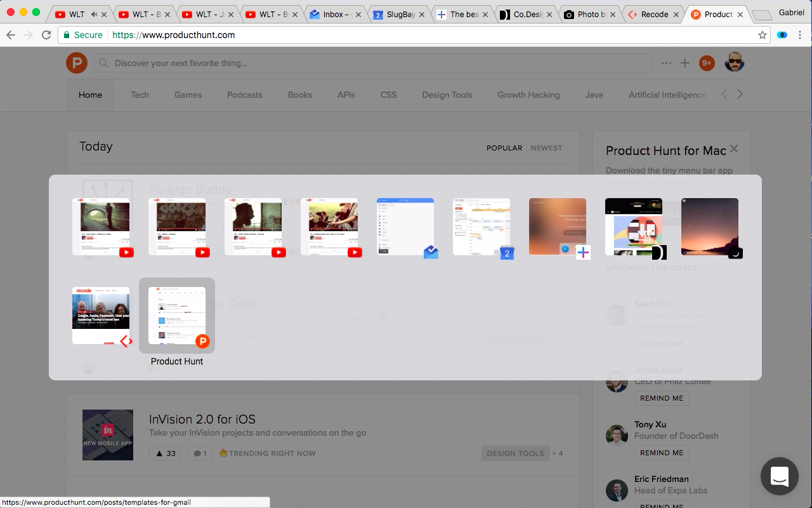
Task: Switch to the Inbox browser tab
Action: pyautogui.click(x=334, y=14)
